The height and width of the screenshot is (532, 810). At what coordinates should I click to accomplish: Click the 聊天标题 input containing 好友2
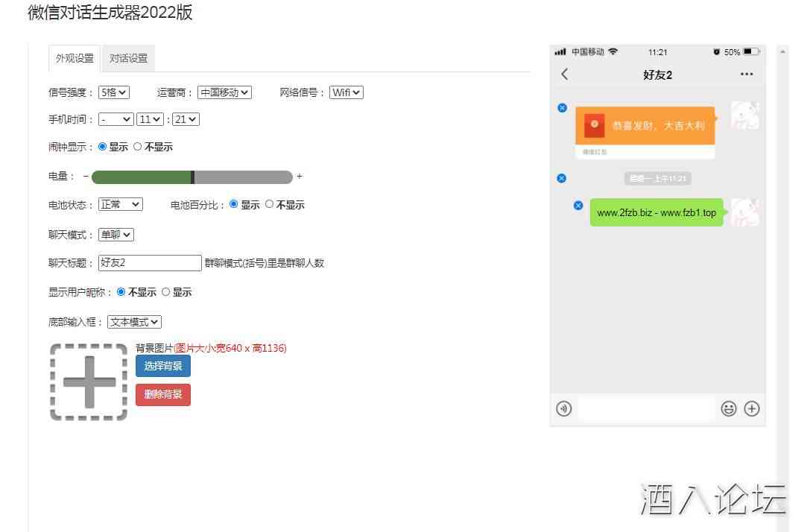coord(150,263)
